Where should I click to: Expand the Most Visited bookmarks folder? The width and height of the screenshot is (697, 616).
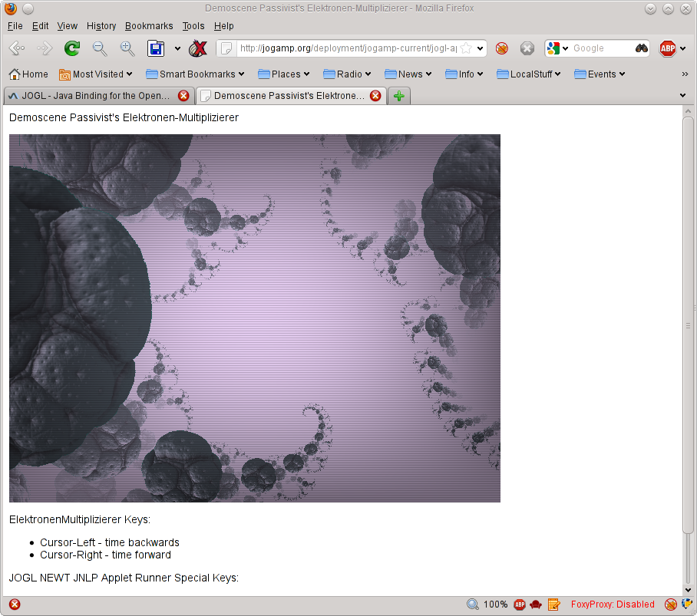[x=96, y=74]
